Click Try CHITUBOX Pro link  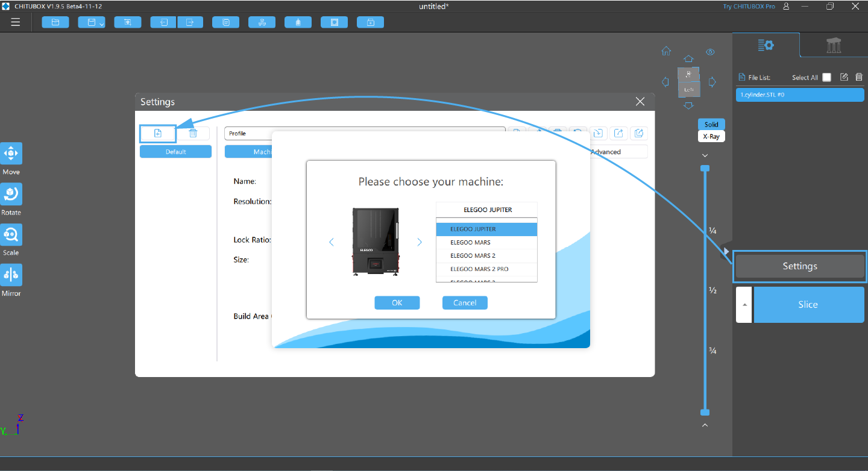tap(749, 6)
